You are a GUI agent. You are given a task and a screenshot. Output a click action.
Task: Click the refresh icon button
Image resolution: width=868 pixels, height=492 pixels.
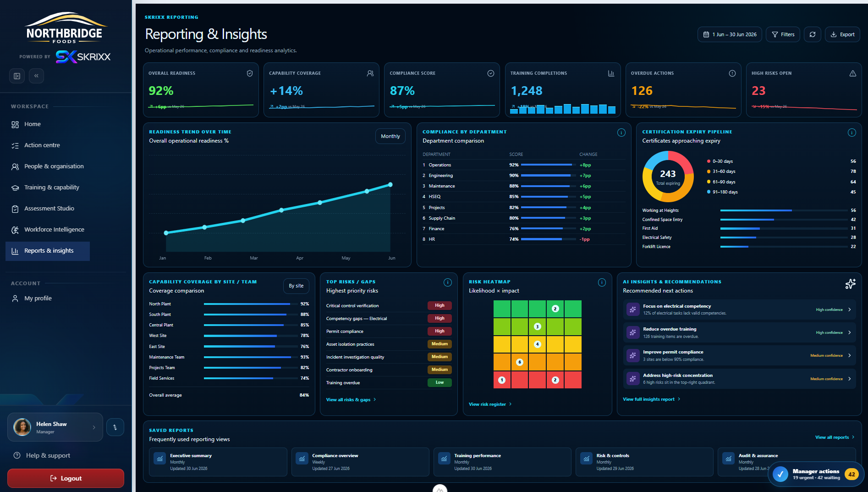[813, 34]
